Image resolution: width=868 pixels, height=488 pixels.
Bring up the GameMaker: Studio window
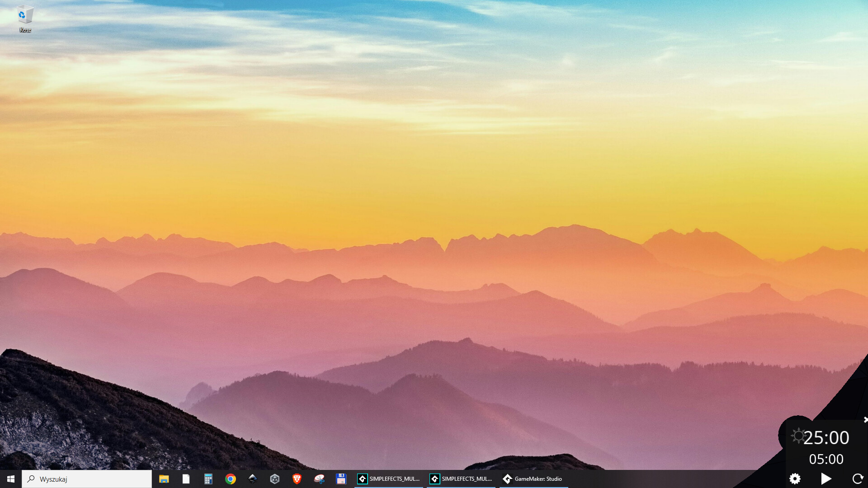pos(533,479)
